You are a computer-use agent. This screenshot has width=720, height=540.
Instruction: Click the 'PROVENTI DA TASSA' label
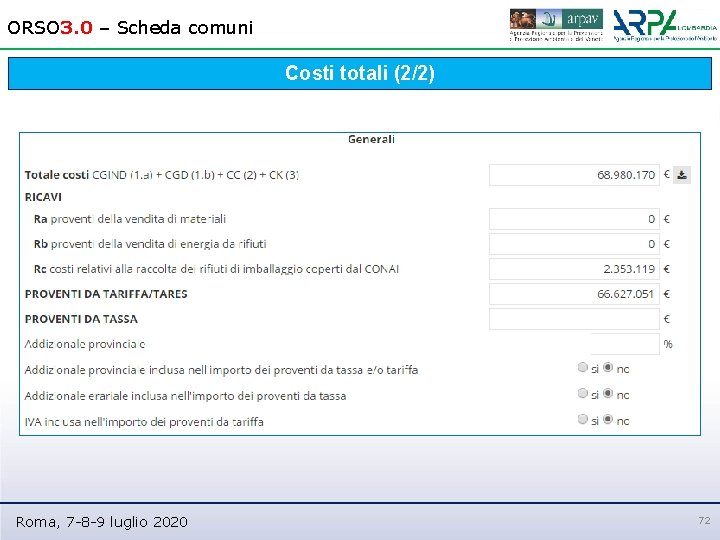81,319
